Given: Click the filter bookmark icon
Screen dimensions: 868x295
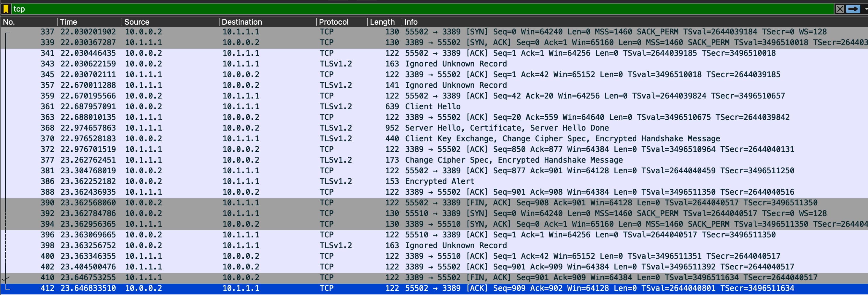Looking at the screenshot, I should [6, 9].
